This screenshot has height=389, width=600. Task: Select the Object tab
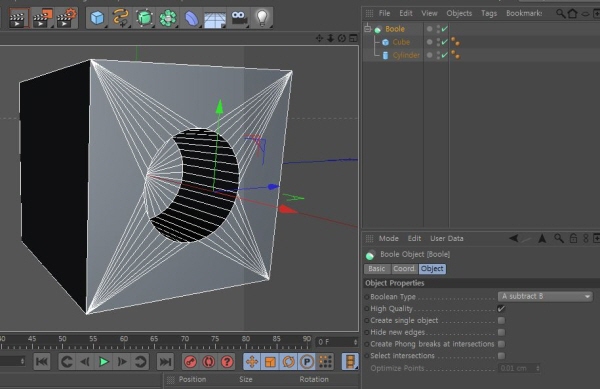coord(432,269)
